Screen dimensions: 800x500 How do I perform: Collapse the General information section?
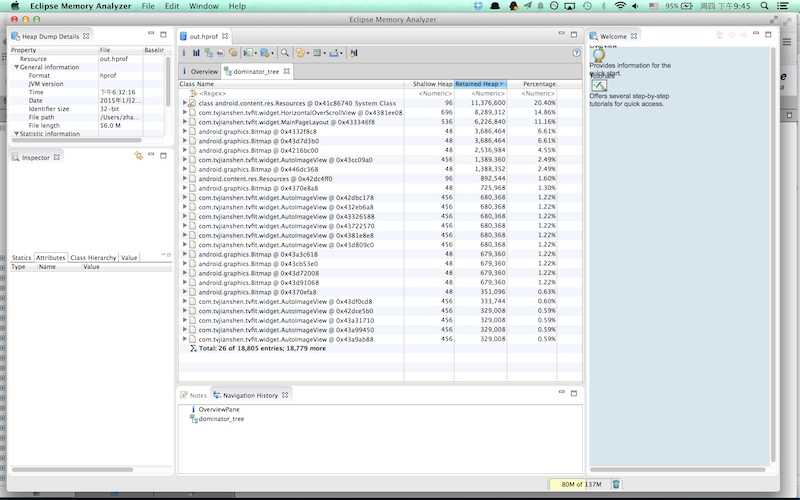16,67
